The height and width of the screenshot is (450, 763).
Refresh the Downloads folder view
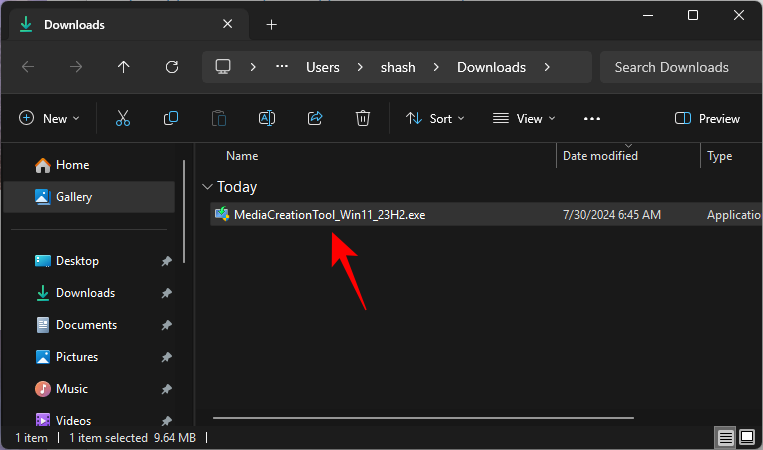pos(172,67)
